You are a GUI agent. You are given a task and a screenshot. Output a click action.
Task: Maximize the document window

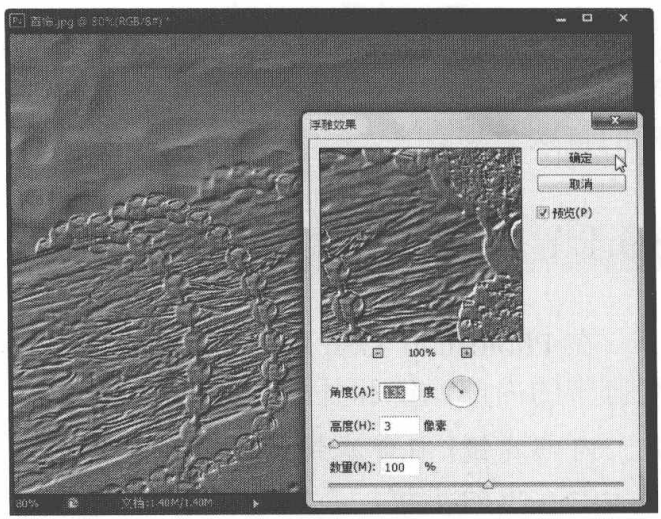587,18
